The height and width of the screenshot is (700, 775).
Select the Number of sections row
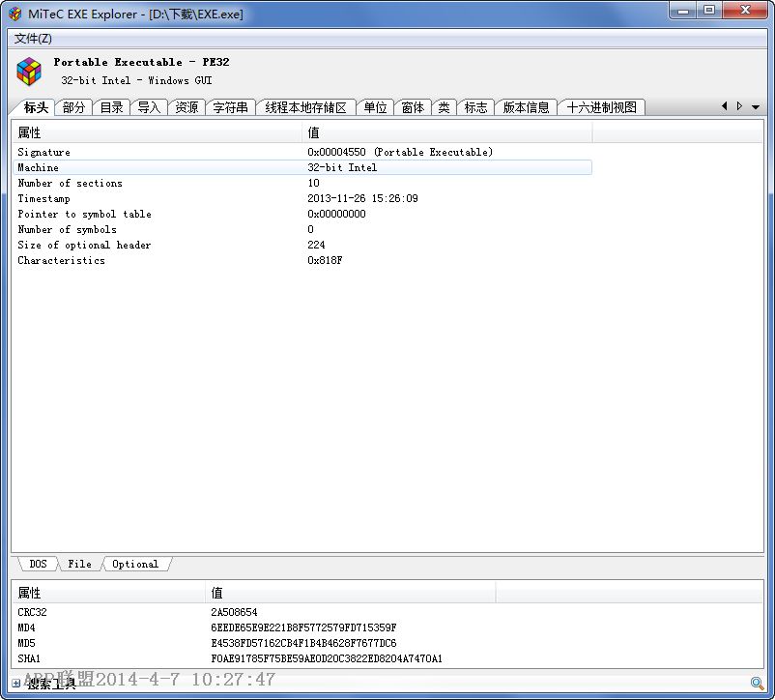[302, 183]
